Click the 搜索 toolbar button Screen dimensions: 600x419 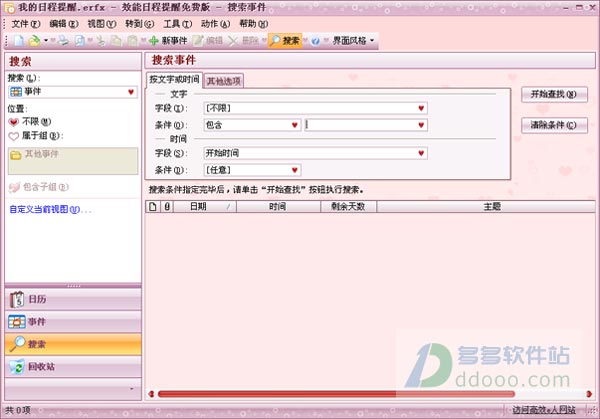click(285, 41)
